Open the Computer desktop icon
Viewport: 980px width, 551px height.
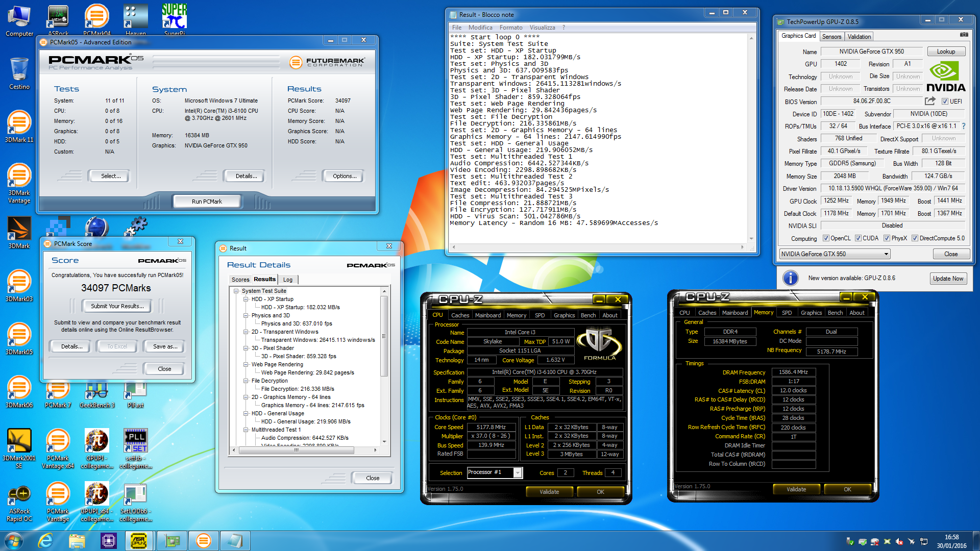click(x=19, y=20)
